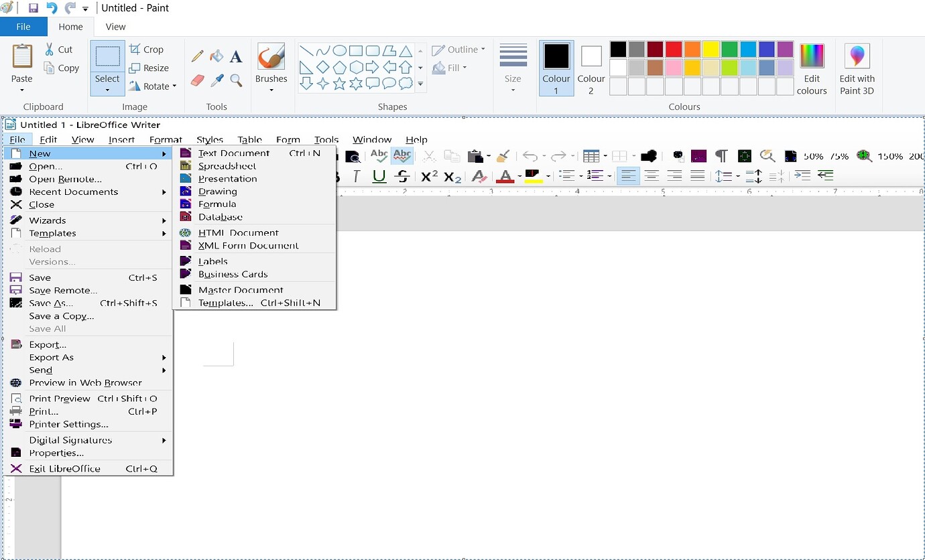This screenshot has height=560, width=925.
Task: Click the Edit colours button
Action: tap(812, 70)
